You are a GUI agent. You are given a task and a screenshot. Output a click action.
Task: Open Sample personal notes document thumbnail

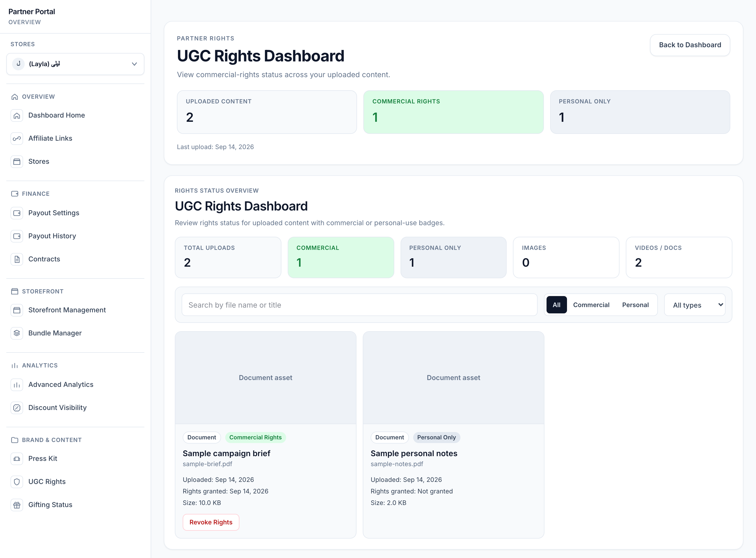coord(453,378)
